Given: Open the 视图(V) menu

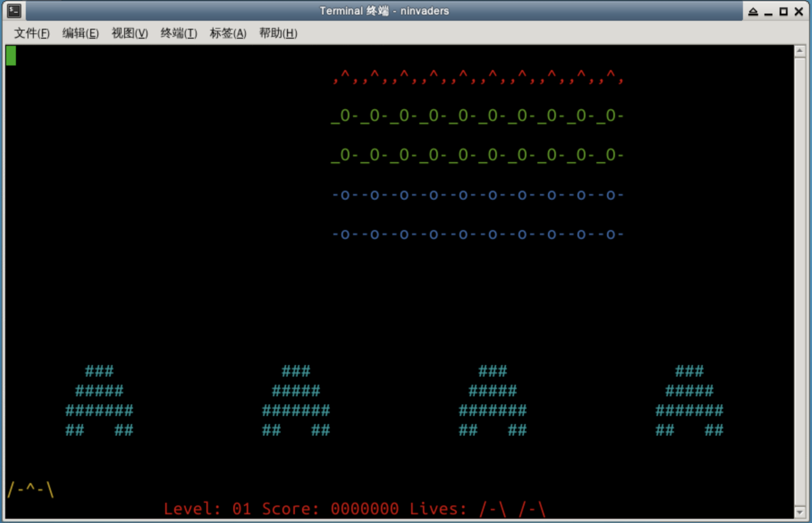Looking at the screenshot, I should (129, 33).
